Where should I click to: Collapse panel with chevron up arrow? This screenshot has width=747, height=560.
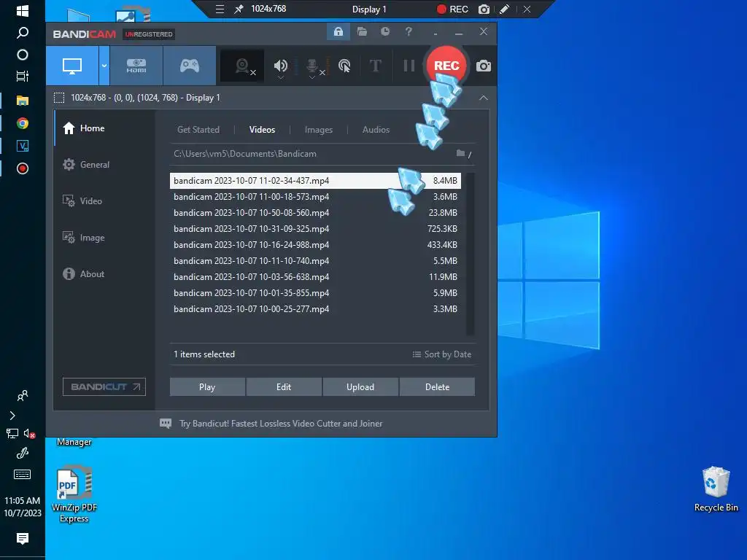click(x=484, y=98)
